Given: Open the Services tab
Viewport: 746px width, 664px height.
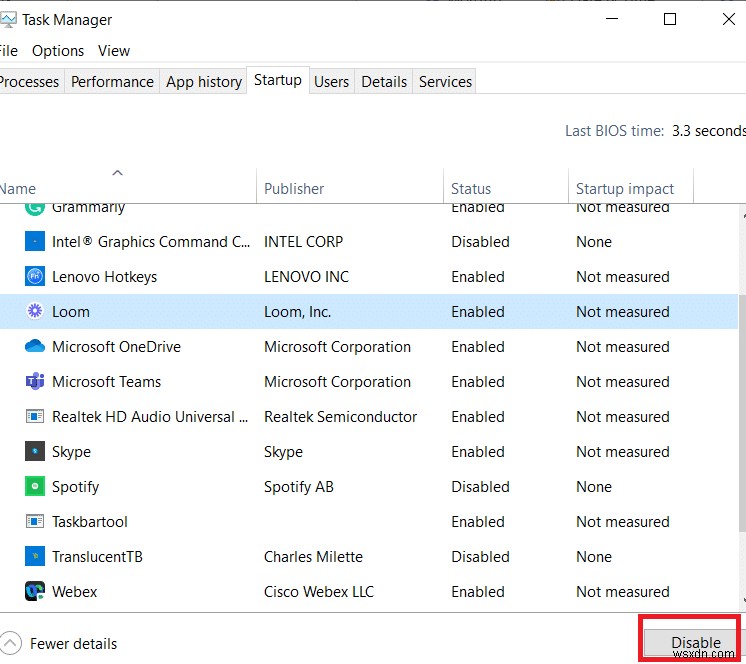Looking at the screenshot, I should pos(445,82).
